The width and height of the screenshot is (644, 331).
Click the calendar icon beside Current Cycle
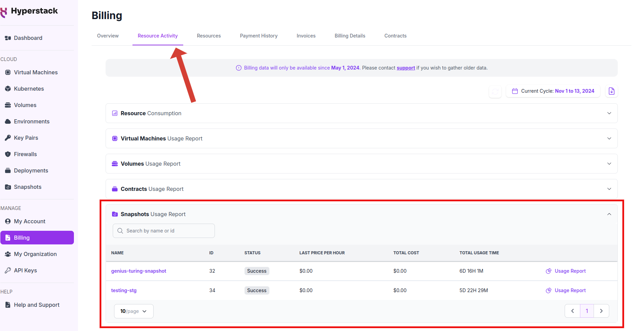click(515, 91)
